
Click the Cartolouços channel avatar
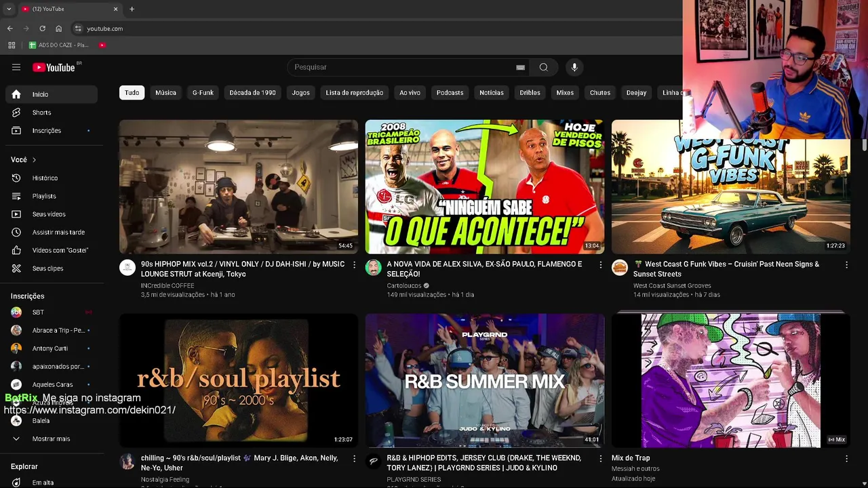374,267
